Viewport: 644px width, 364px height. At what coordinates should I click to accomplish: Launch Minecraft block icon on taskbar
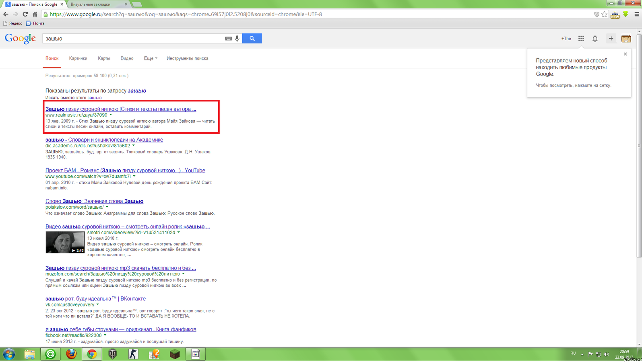(x=175, y=354)
